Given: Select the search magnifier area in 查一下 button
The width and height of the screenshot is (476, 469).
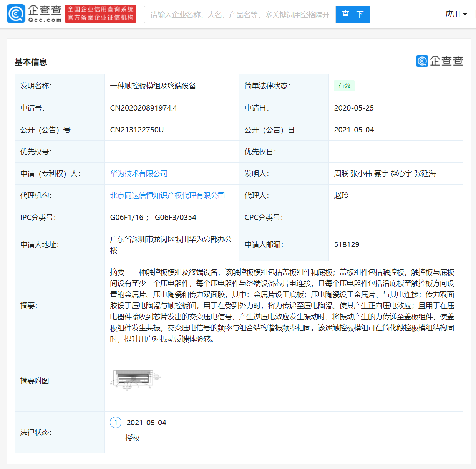Looking at the screenshot, I should (x=352, y=14).
